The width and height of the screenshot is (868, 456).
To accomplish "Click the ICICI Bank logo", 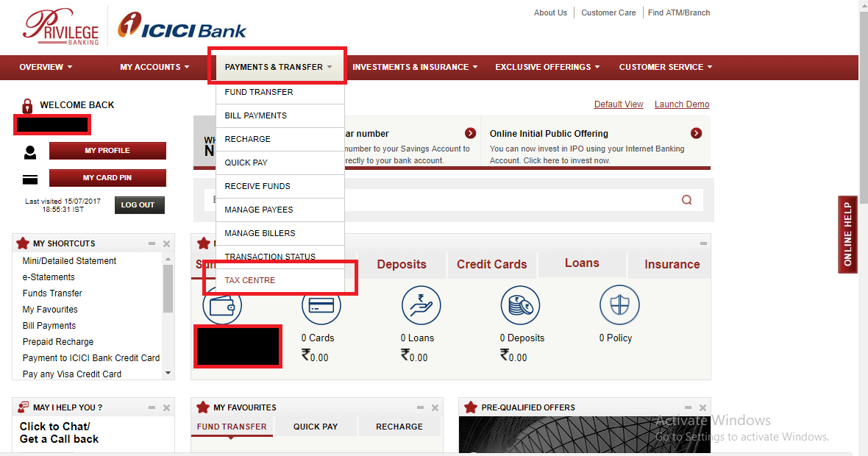I will tap(182, 26).
